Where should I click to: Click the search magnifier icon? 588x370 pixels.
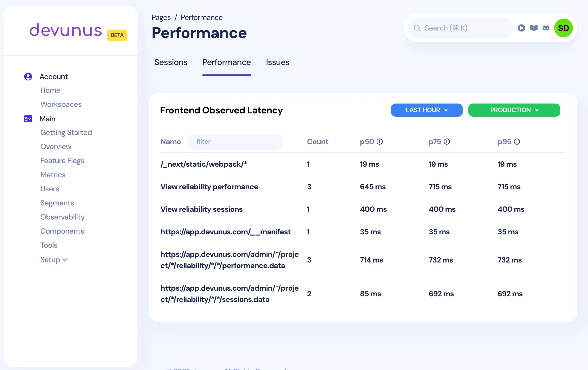417,28
